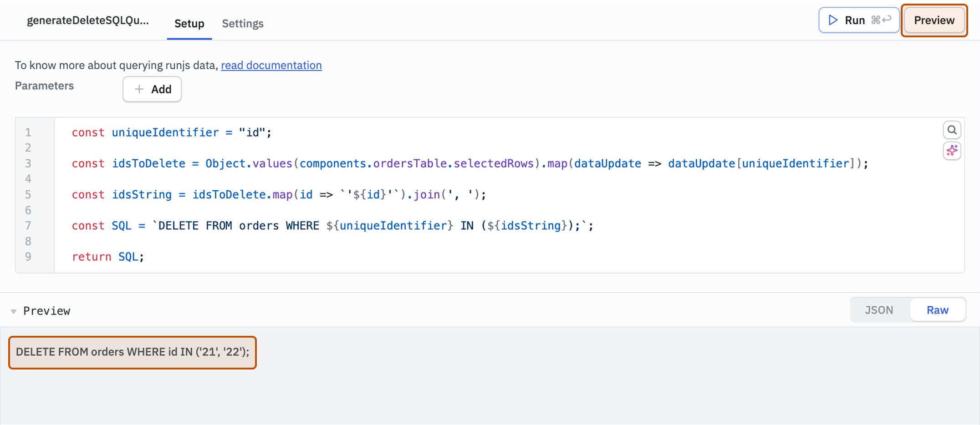Screen dimensions: 980x425
Task: Open the code search magnifier icon
Action: click(x=952, y=130)
